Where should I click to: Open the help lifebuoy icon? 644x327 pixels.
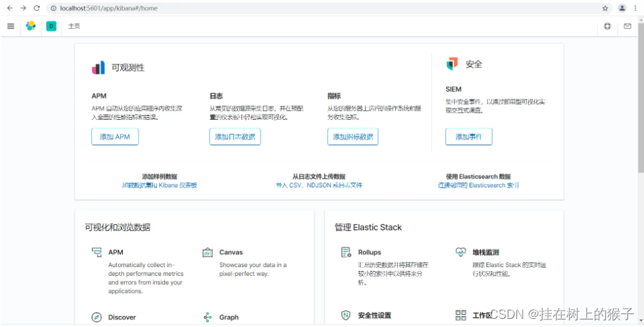click(607, 27)
